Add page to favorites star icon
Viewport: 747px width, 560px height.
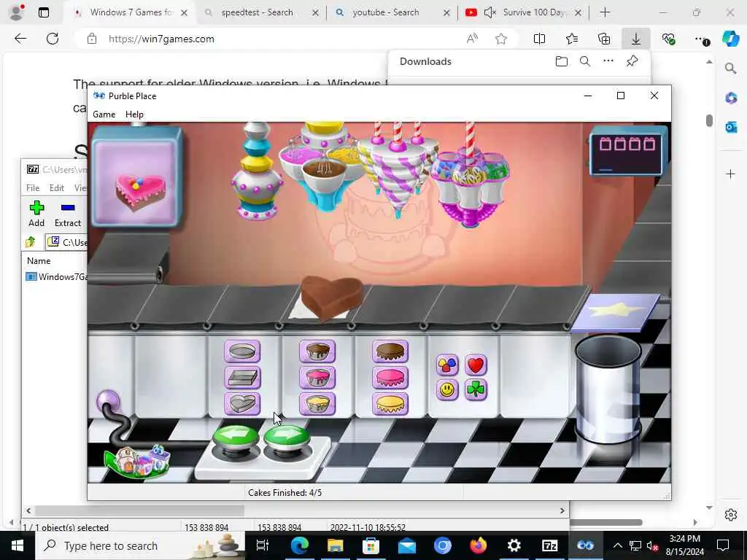click(x=500, y=39)
